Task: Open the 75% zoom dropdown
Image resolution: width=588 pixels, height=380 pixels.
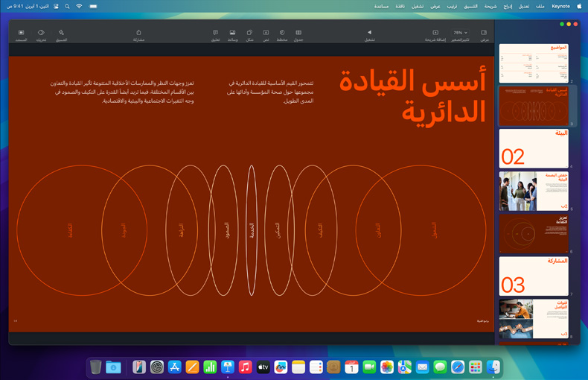Action: point(461,33)
